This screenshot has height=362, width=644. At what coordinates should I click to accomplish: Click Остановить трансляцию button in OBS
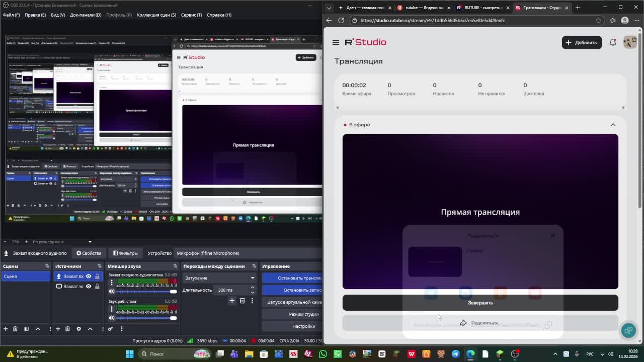click(x=292, y=278)
